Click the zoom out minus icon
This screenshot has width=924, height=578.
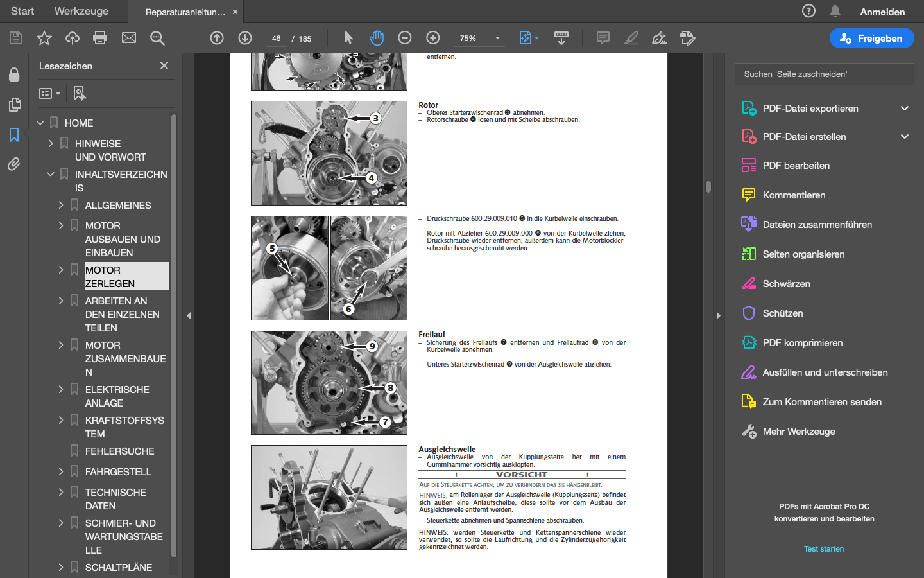[404, 38]
